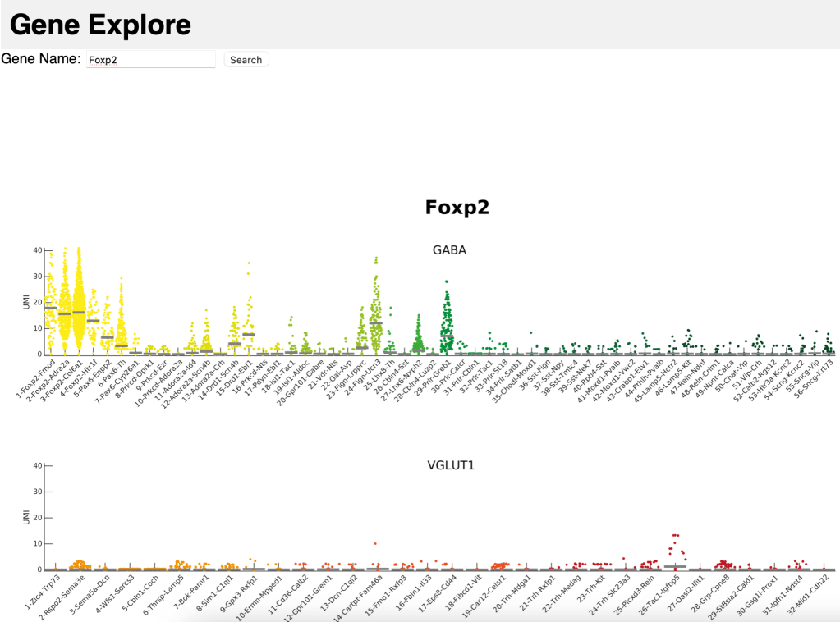
Task: Click the Gene Name text input field
Action: pyautogui.click(x=150, y=60)
